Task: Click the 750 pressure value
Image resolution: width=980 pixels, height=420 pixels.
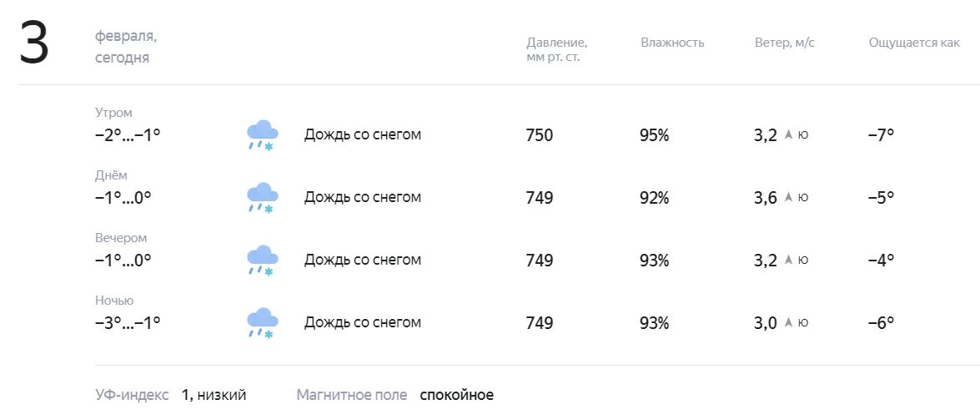Action: pos(539,135)
